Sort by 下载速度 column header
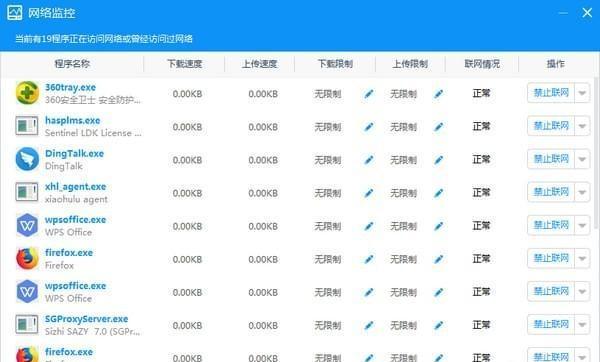The width and height of the screenshot is (600, 362). coord(184,64)
